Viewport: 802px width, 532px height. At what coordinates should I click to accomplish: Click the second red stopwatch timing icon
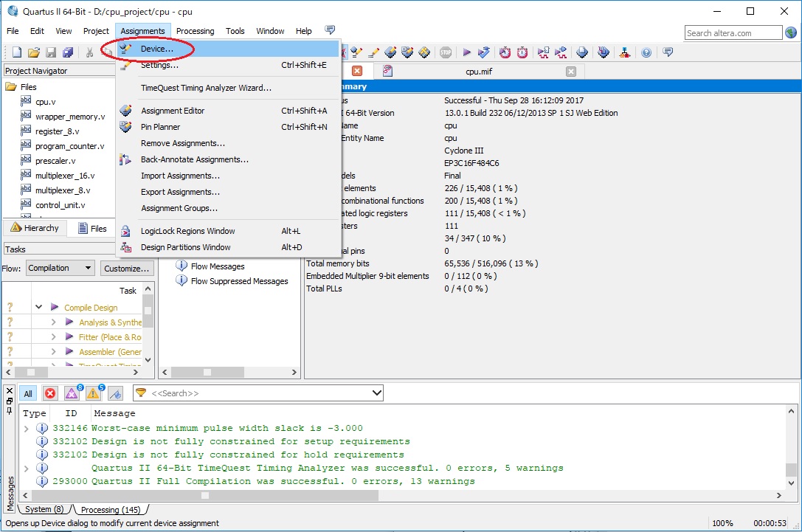pos(522,52)
